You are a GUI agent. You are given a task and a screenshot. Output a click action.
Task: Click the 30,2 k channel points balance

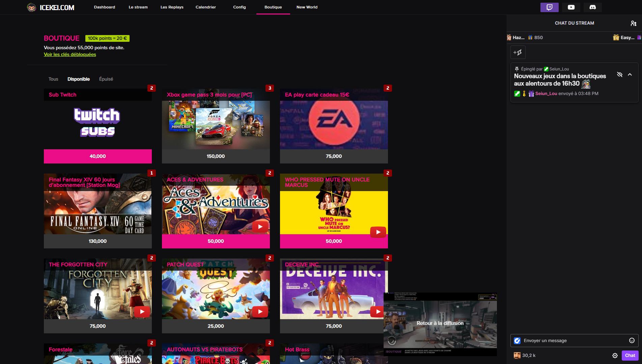pos(525,355)
